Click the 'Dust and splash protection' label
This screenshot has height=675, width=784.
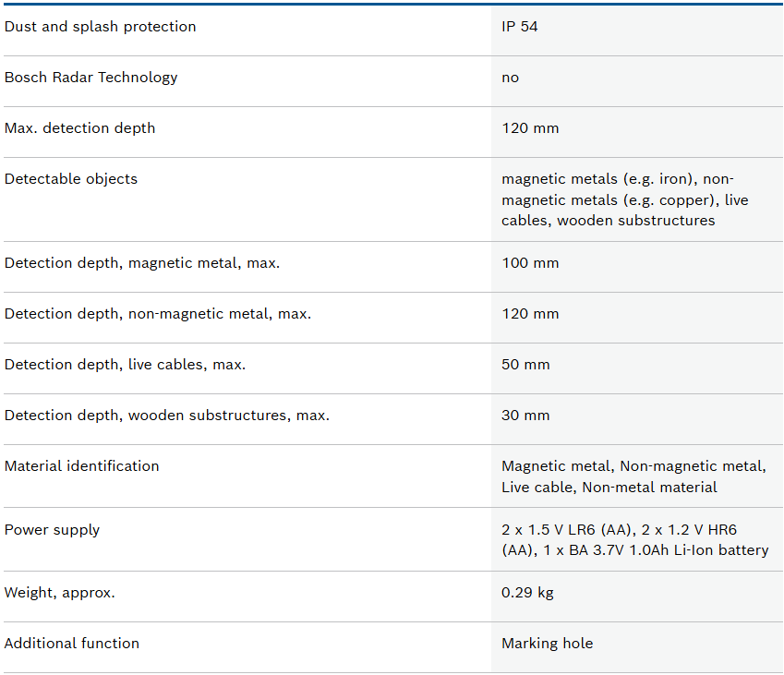(100, 27)
